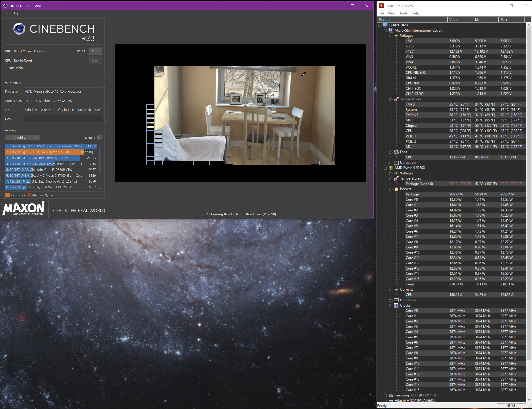Screen dimensions: 532x409
Task: Click the orange Your Score color swatch
Action: [7, 195]
